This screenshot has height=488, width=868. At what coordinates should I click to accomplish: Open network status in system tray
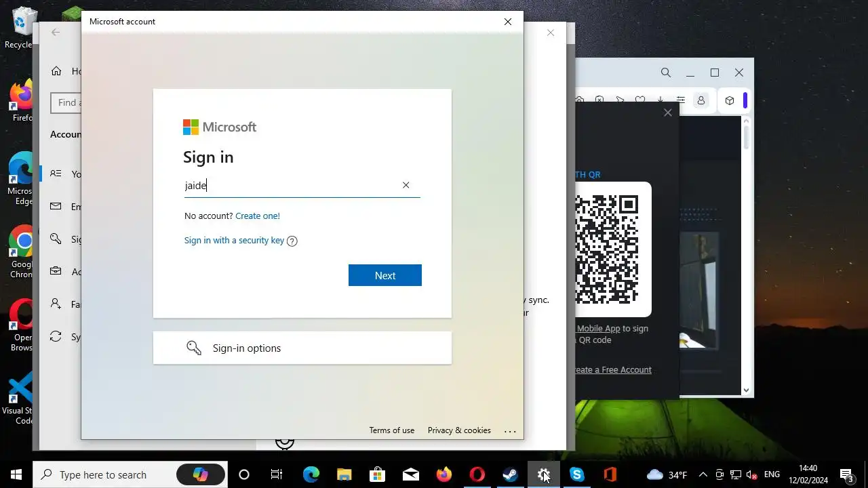pyautogui.click(x=736, y=474)
